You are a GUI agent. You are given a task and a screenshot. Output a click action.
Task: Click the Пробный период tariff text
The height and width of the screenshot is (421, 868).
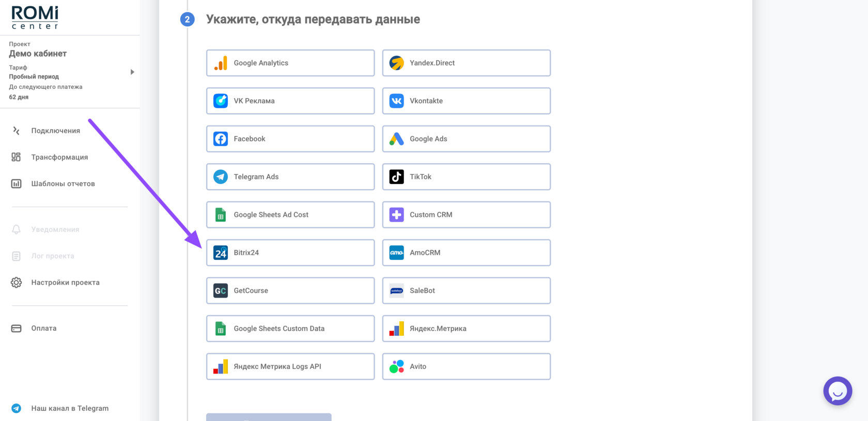click(x=34, y=76)
